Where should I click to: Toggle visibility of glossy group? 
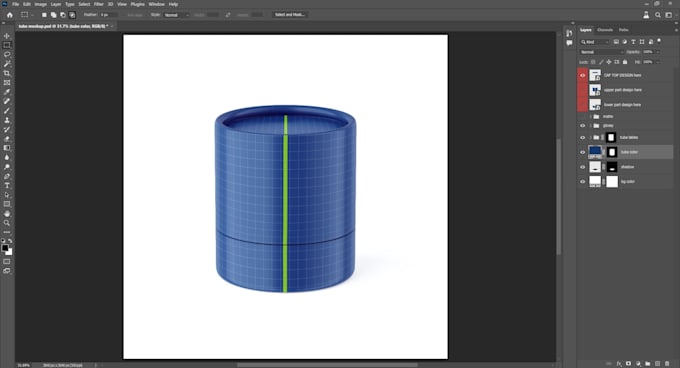582,126
